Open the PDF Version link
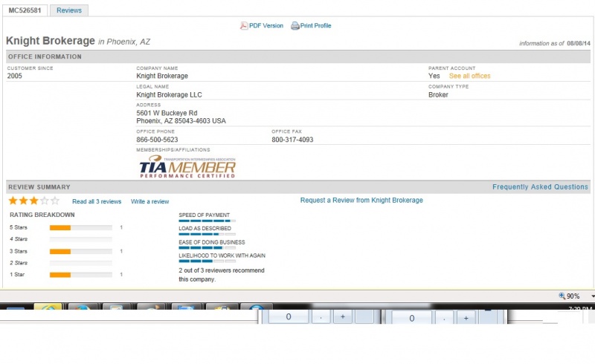Screen dimensions: 595x364 [x=266, y=26]
